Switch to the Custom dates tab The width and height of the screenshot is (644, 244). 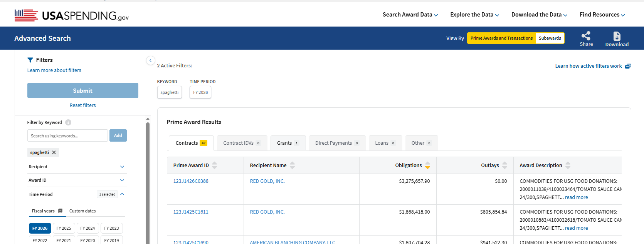(82, 211)
